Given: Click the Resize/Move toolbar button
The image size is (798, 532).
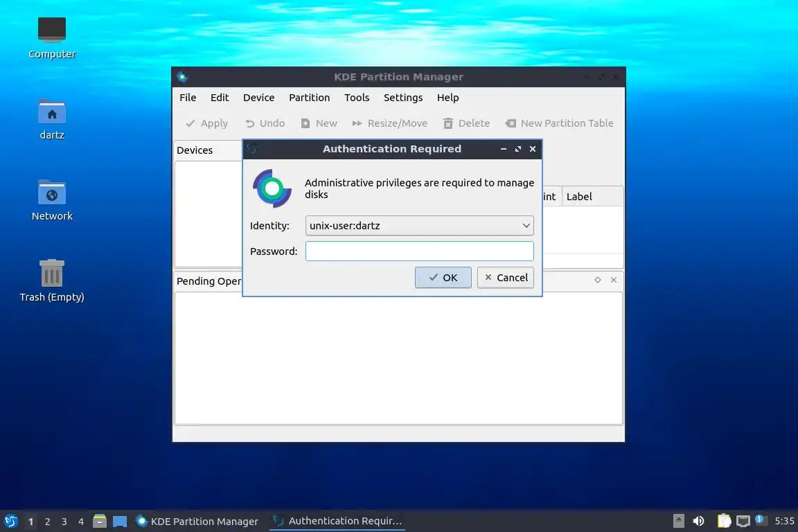Looking at the screenshot, I should [x=390, y=123].
